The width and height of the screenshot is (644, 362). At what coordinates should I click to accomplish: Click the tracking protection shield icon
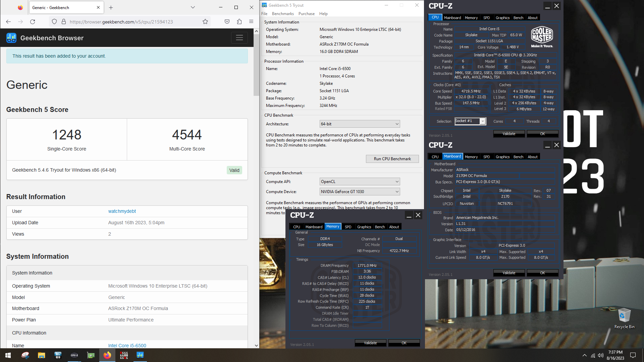tap(54, 22)
